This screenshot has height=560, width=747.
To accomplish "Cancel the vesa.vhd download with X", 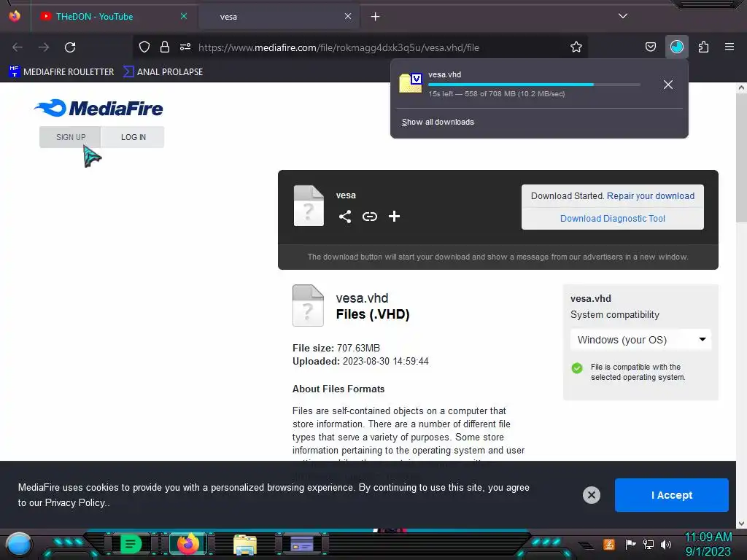I will pyautogui.click(x=668, y=85).
